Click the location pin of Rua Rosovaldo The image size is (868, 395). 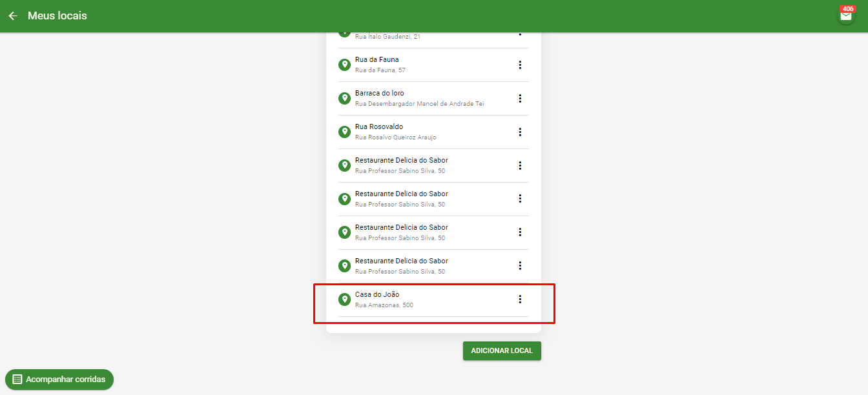click(345, 132)
